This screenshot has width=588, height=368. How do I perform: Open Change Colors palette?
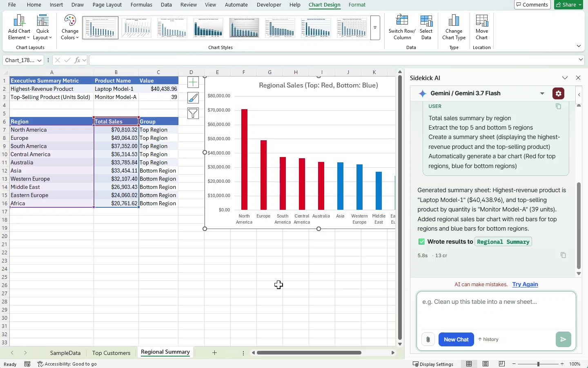click(70, 27)
